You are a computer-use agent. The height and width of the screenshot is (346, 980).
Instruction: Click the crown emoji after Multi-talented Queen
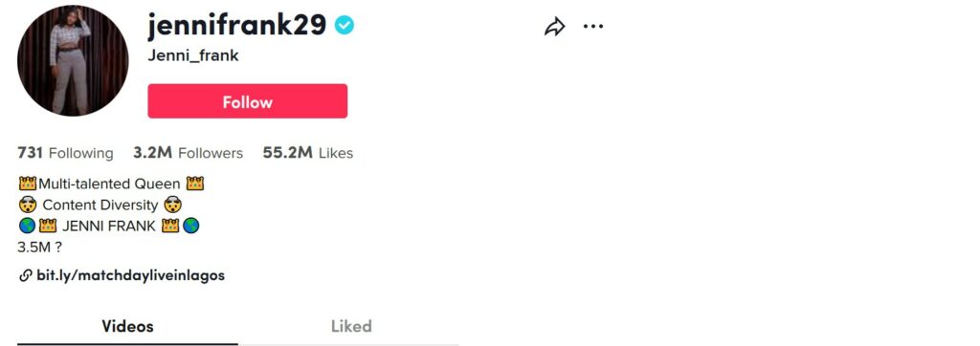pos(195,184)
